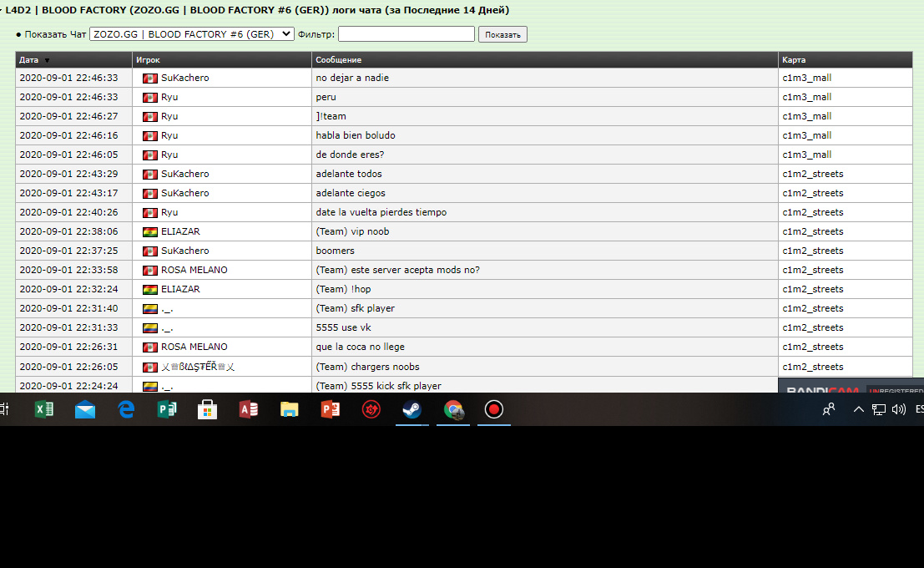Sort the table by Дата column
The width and height of the screenshot is (924, 568).
[x=29, y=60]
